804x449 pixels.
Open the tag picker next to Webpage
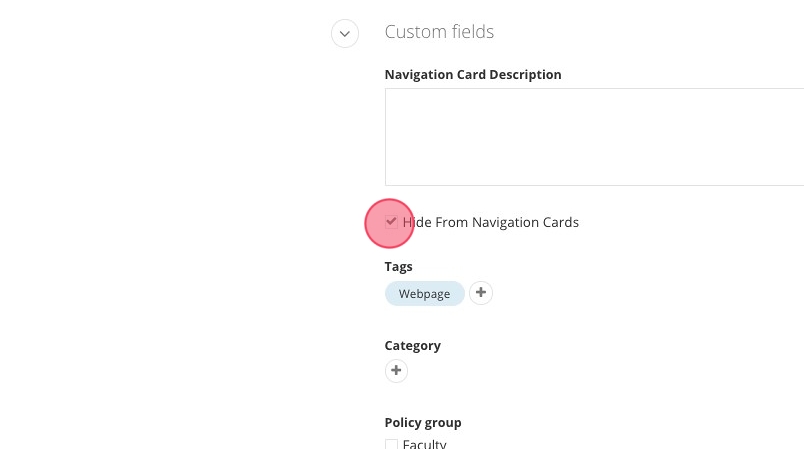(x=480, y=293)
